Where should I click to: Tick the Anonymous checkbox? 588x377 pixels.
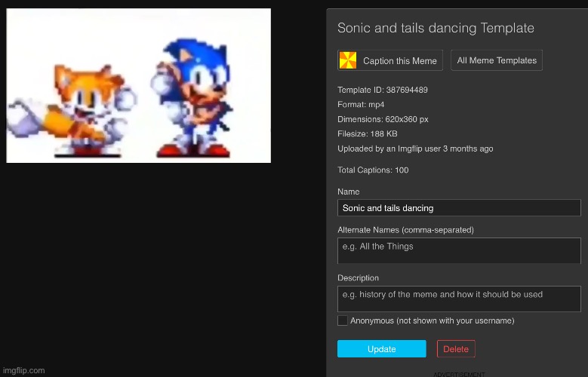click(343, 320)
